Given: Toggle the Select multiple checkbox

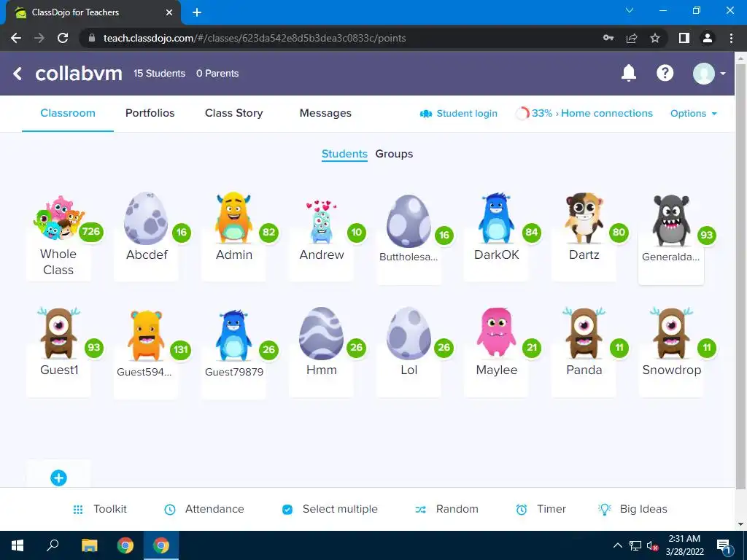Looking at the screenshot, I should click(x=287, y=510).
